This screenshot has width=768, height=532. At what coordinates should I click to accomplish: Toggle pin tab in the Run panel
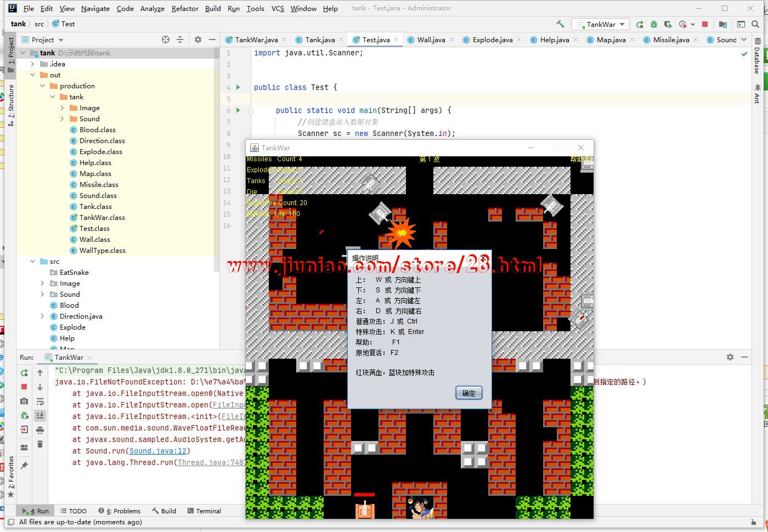[x=24, y=466]
